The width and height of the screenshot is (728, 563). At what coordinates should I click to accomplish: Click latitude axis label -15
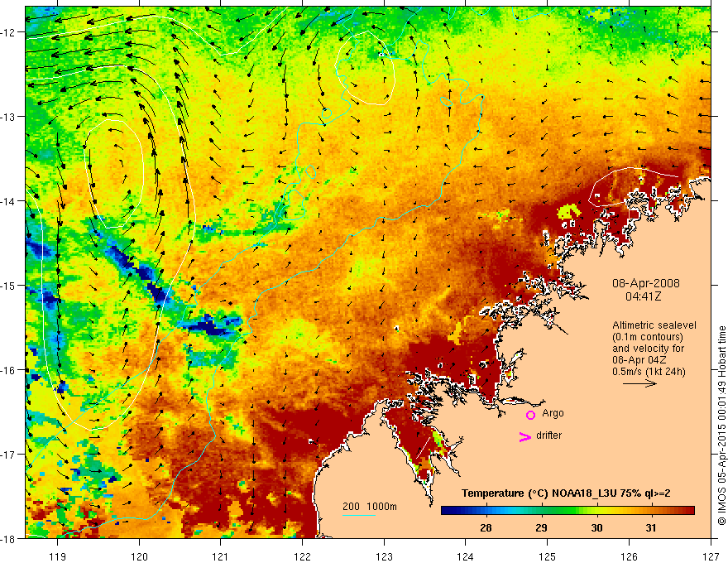coord(7,285)
